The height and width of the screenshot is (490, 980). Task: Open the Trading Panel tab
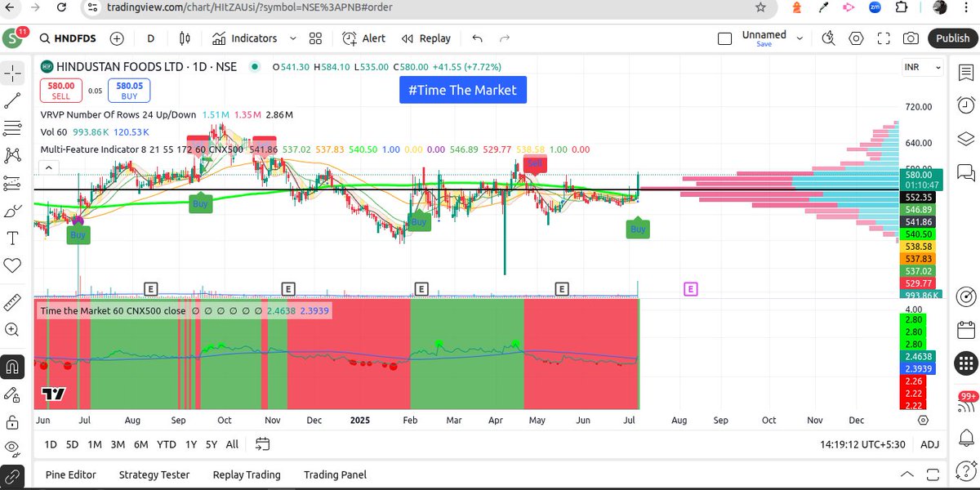tap(335, 474)
